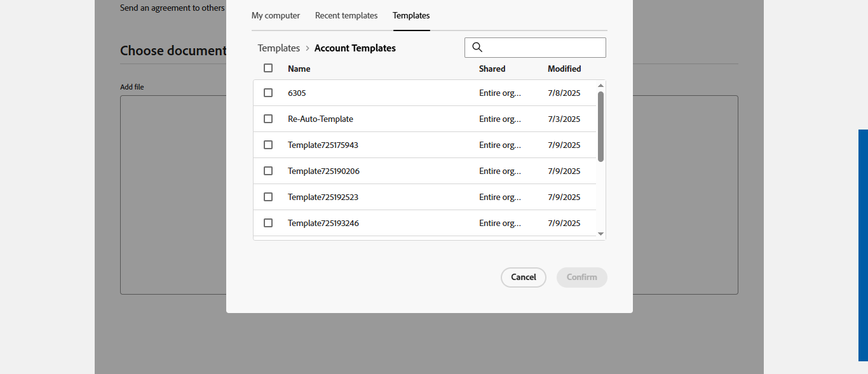Select the Template725190206 row name

323,171
